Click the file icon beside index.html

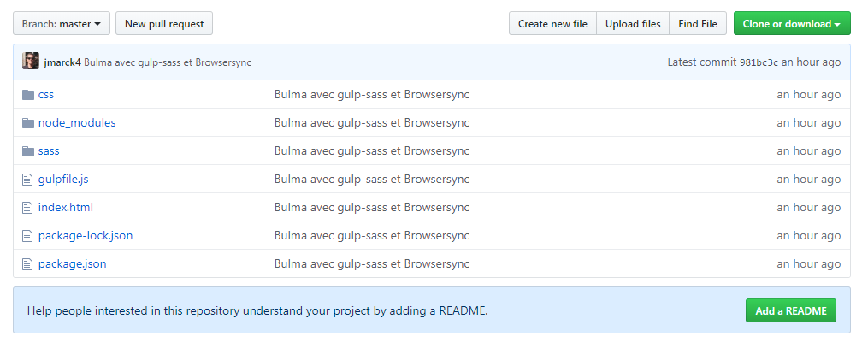[x=27, y=208]
